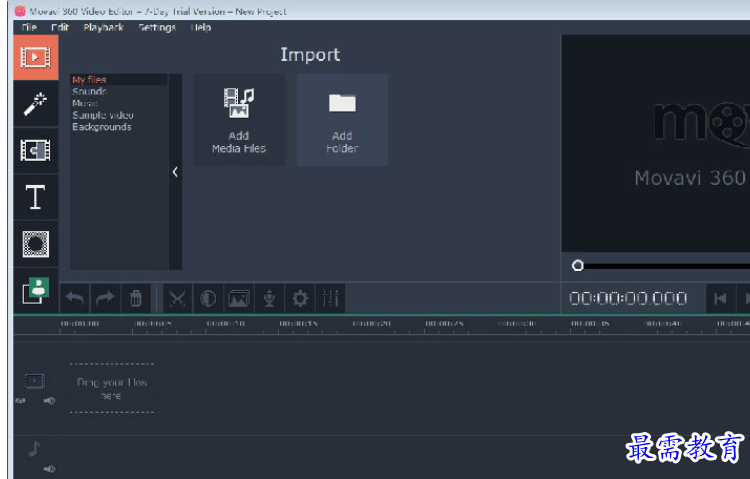Collapse the category list with the arrow
This screenshot has height=479, width=750.
pyautogui.click(x=175, y=172)
